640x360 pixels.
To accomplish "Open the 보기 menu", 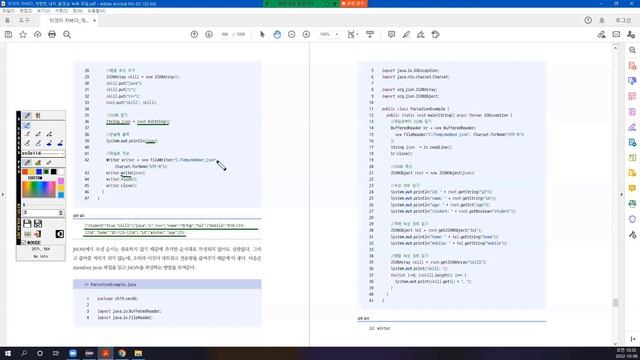I will [x=43, y=11].
